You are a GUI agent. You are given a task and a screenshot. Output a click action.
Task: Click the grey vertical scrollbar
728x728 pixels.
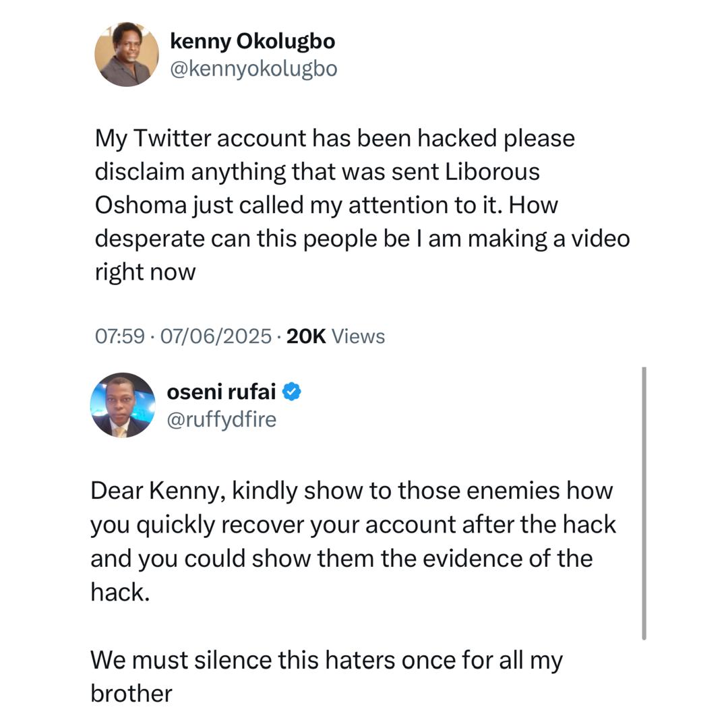click(x=644, y=503)
